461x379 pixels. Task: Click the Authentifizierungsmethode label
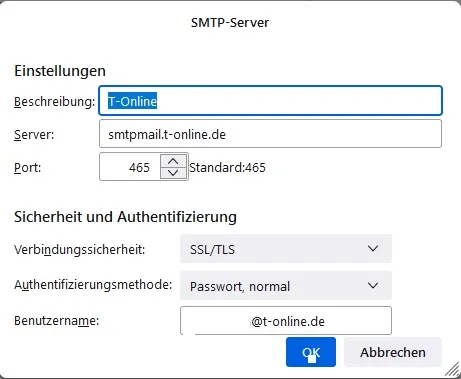[x=93, y=285]
